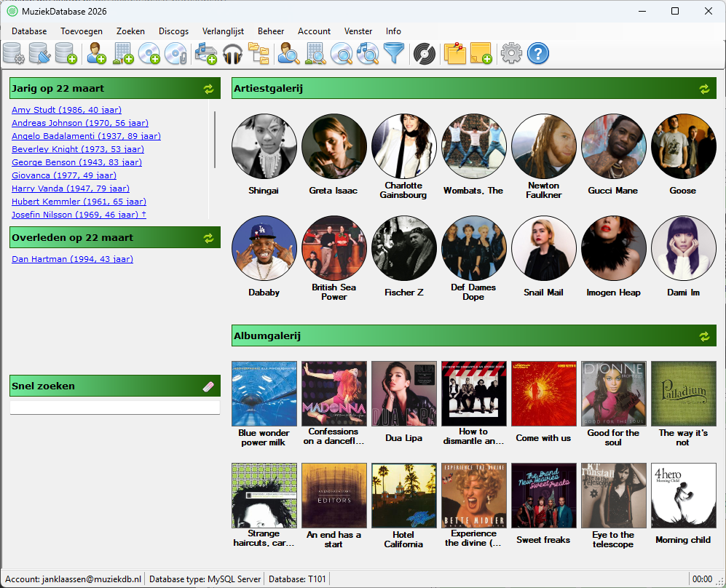
Task: Click the birthday list vertical scrollbar
Action: click(x=215, y=140)
